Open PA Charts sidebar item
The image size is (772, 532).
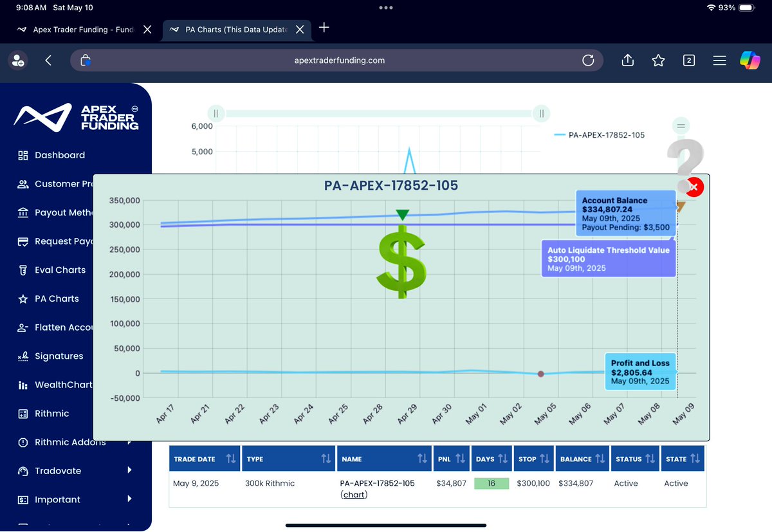pos(48,298)
